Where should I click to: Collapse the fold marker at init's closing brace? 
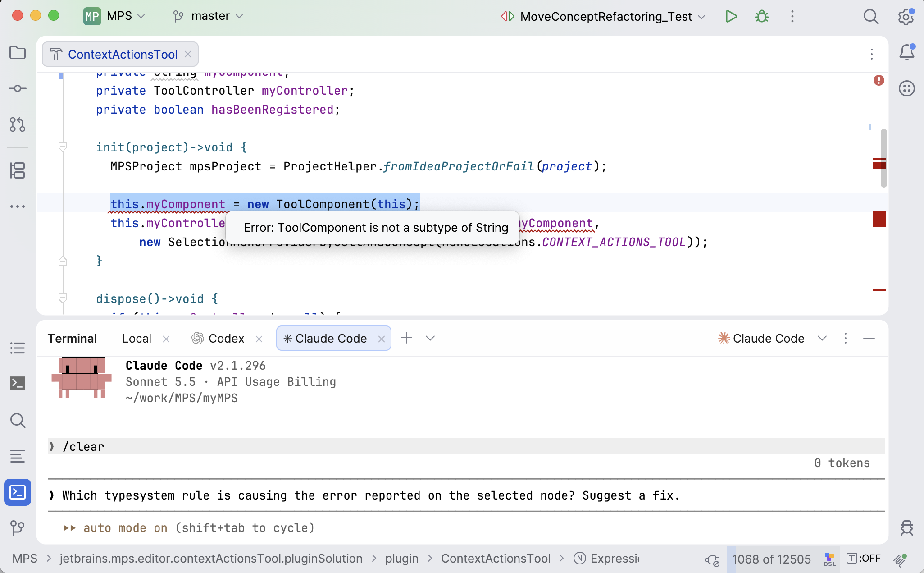point(63,261)
